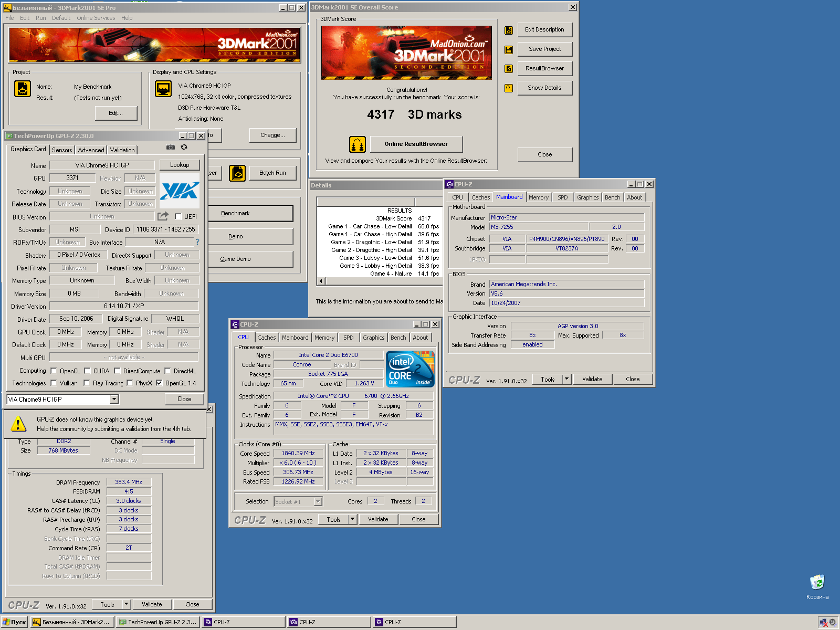Screen dimensions: 840x630
Task: Open the Sensors tab in GPU-Z
Action: pyautogui.click(x=62, y=150)
